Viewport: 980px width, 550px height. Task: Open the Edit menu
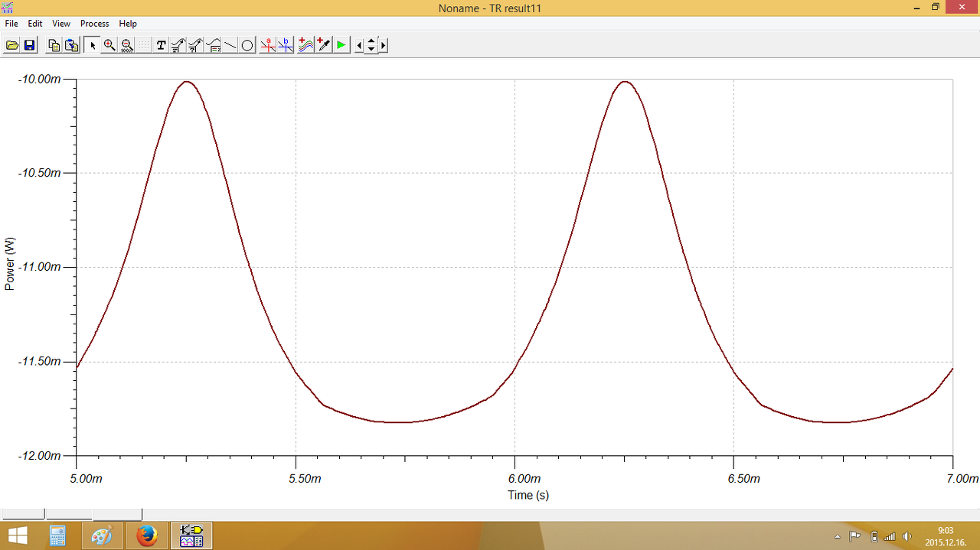35,24
